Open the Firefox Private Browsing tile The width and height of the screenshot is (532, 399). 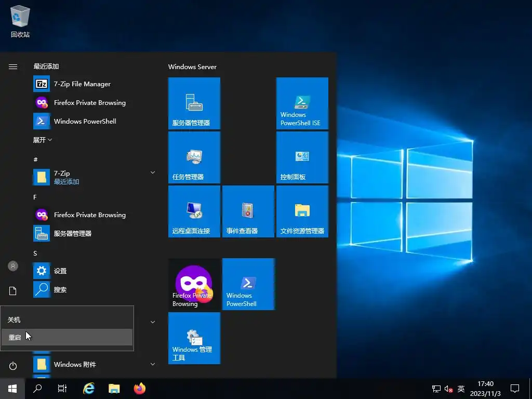tap(194, 284)
